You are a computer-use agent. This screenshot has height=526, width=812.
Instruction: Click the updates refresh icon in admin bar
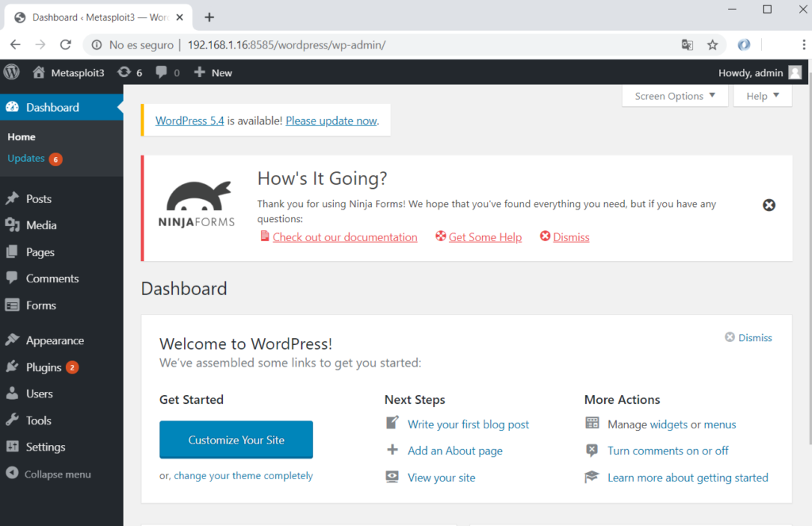(124, 72)
